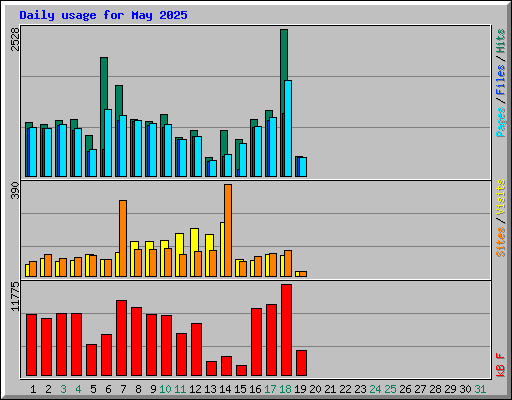Screen dimensions: 512x400
Task: Select the orange sites bar for day 7
Action: pos(123,238)
